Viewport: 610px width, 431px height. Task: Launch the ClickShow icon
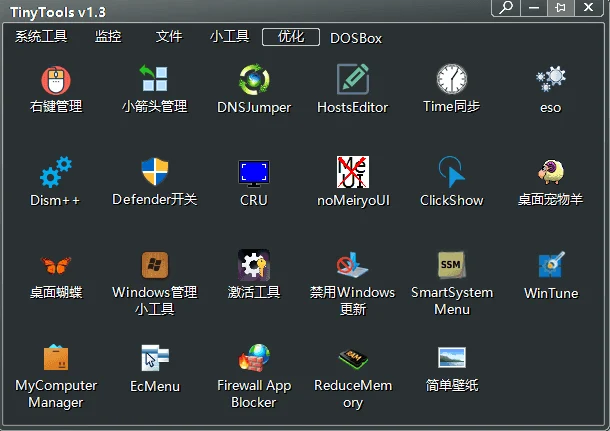click(x=452, y=173)
